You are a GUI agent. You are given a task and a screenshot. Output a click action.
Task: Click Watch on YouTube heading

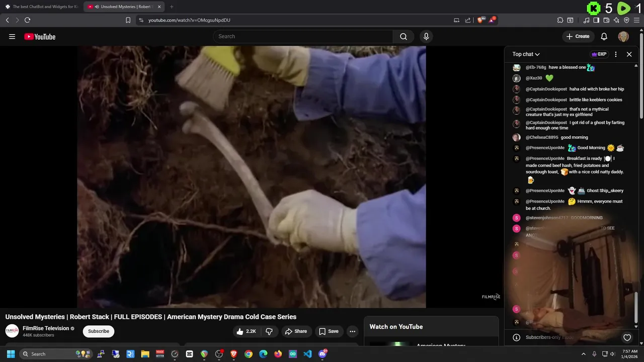(396, 327)
